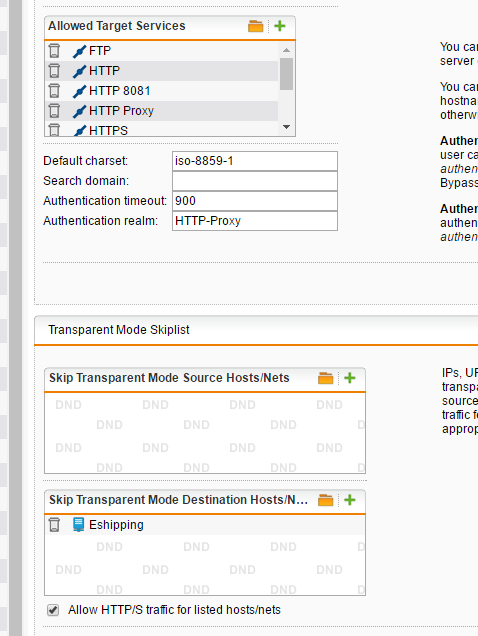Edit the Authentication timeout value
This screenshot has width=478, height=636.
[x=255, y=201]
